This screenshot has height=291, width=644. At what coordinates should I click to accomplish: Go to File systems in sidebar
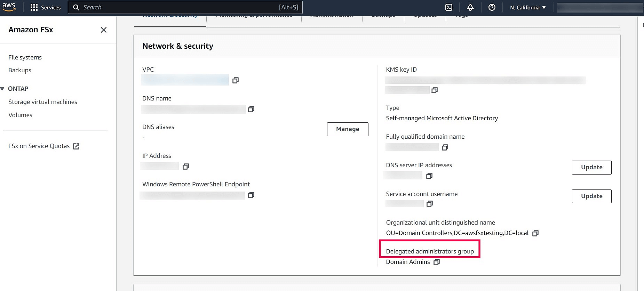pyautogui.click(x=25, y=57)
